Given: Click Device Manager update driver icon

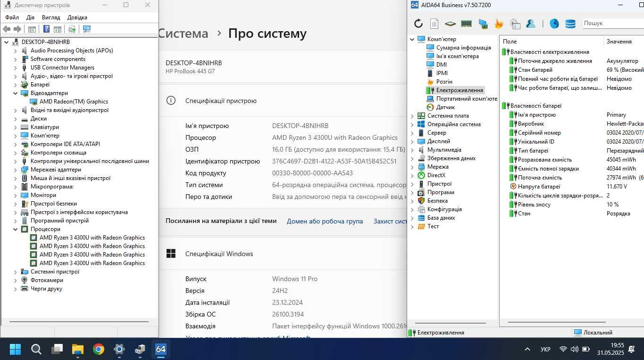Looking at the screenshot, I should [72, 29].
